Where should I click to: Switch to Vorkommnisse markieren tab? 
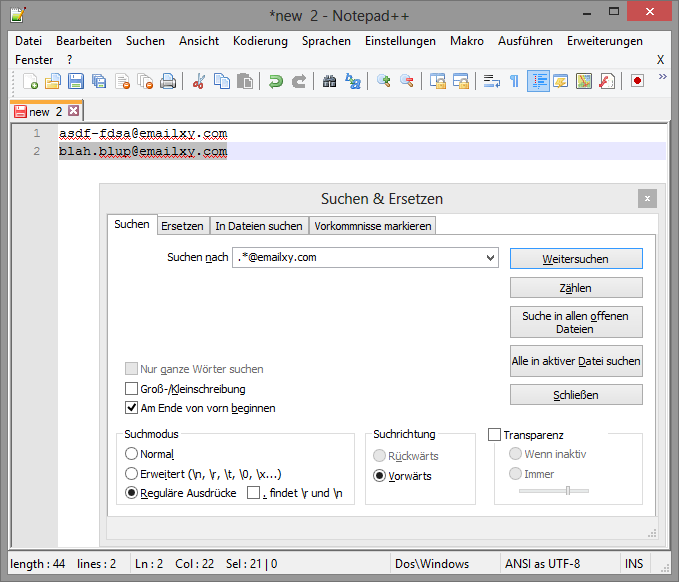click(x=373, y=226)
